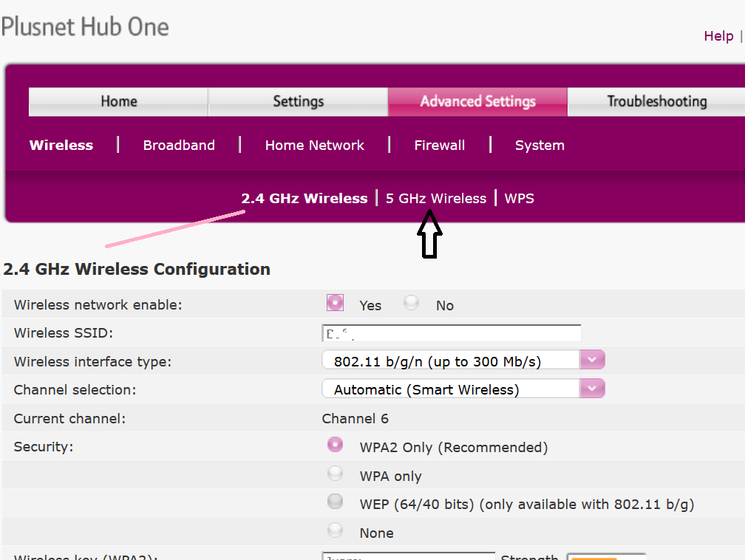The height and width of the screenshot is (560, 745).
Task: Expand wireless interface type dropdown
Action: click(x=592, y=361)
